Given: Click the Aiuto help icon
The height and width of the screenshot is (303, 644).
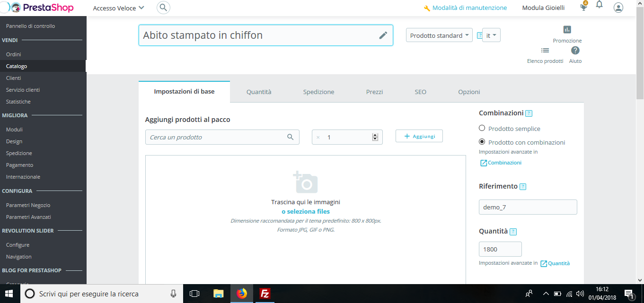Looking at the screenshot, I should pyautogui.click(x=575, y=50).
